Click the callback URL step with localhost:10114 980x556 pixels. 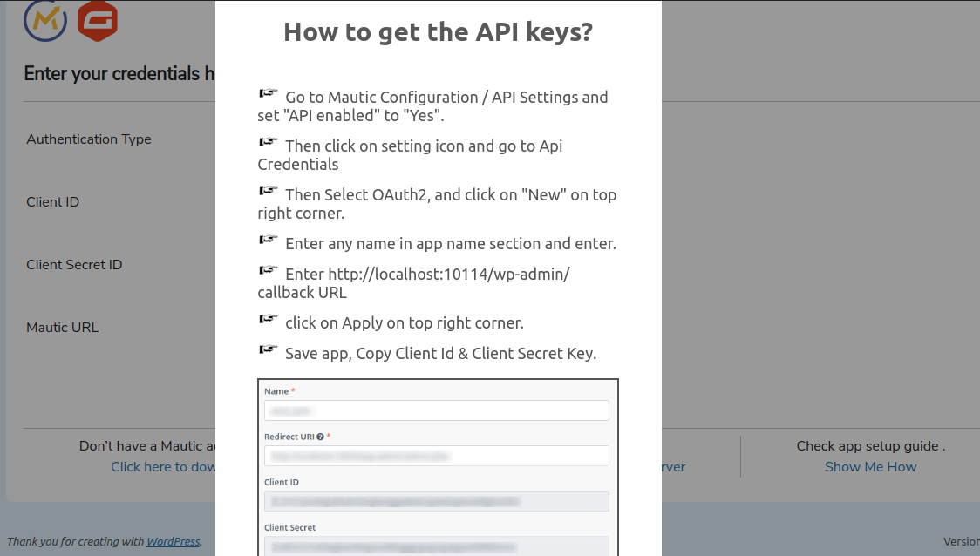[x=414, y=283]
